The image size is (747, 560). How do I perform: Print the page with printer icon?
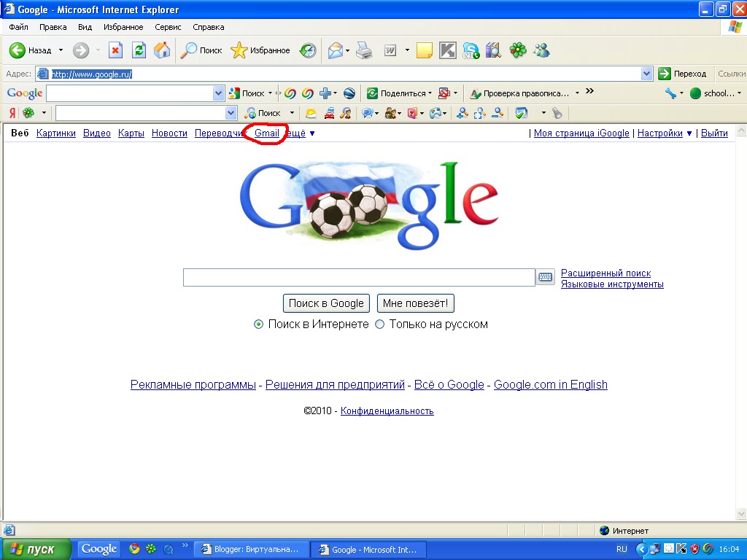(365, 50)
